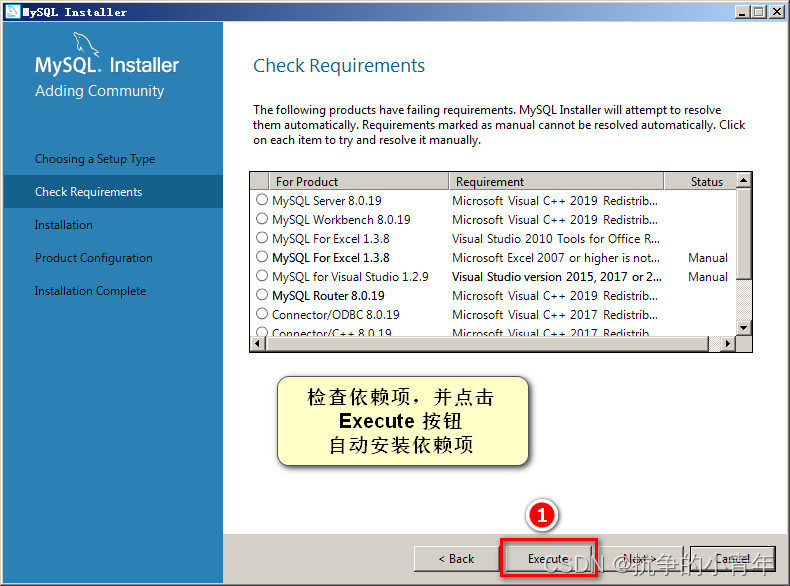Image resolution: width=790 pixels, height=586 pixels.
Task: Click the MySQL Workbench requirement Visual C++ 2019 cell
Action: (555, 220)
